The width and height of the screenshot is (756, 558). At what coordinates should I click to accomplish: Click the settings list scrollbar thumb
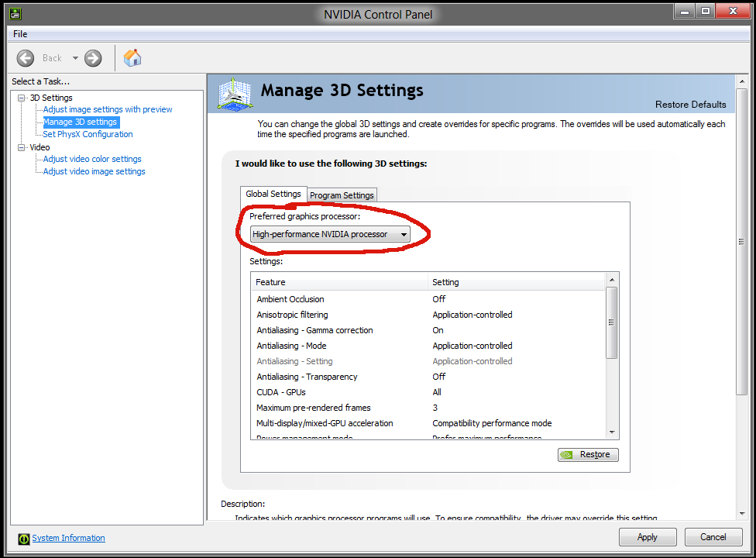coord(612,322)
